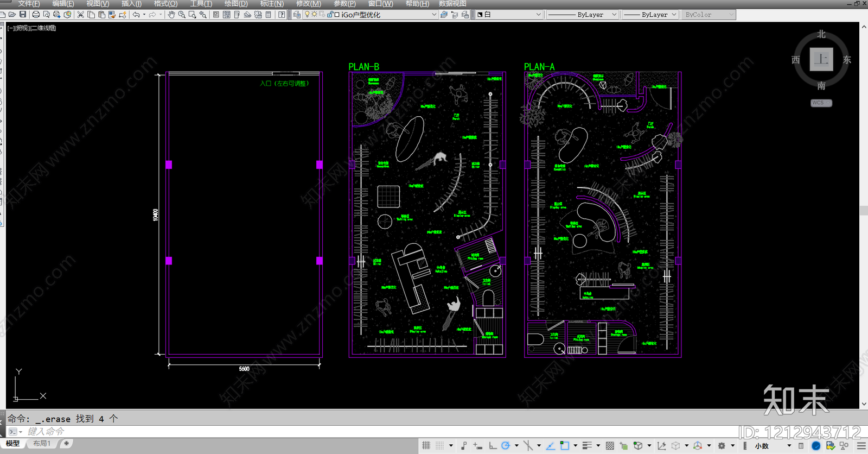Click the Workspace Switching gear icon

(722, 446)
